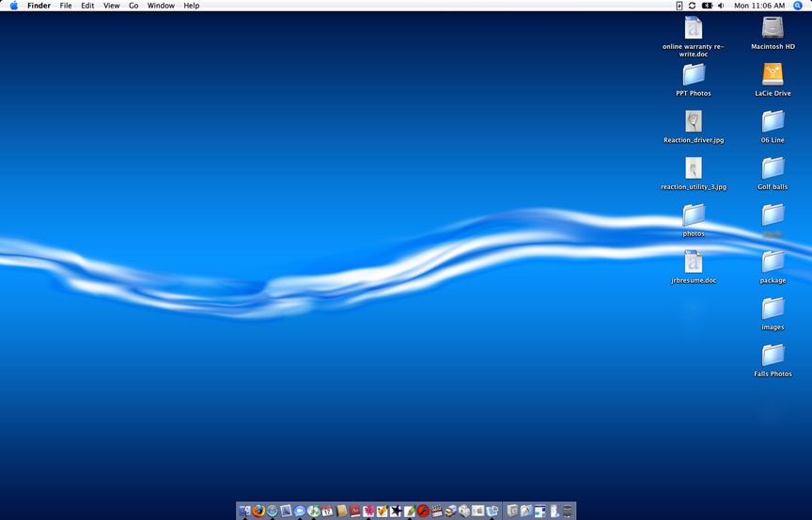Launch Safari from the Dock
This screenshot has width=812, height=520.
tap(273, 511)
